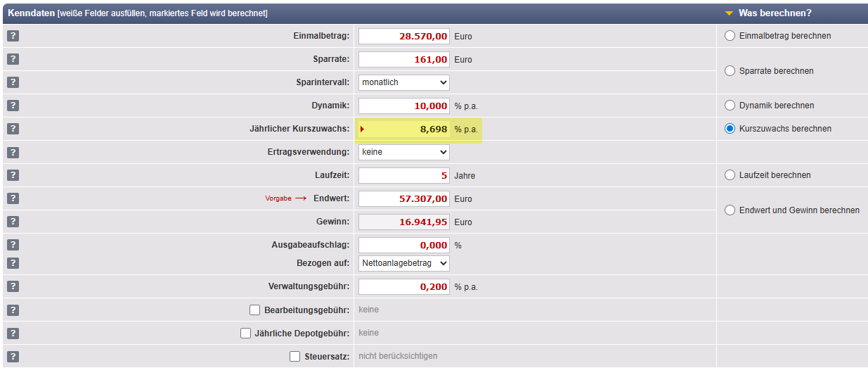Click the help icon next to Verwaltungsgebühr
Screen dimensions: 868x368
tap(13, 286)
